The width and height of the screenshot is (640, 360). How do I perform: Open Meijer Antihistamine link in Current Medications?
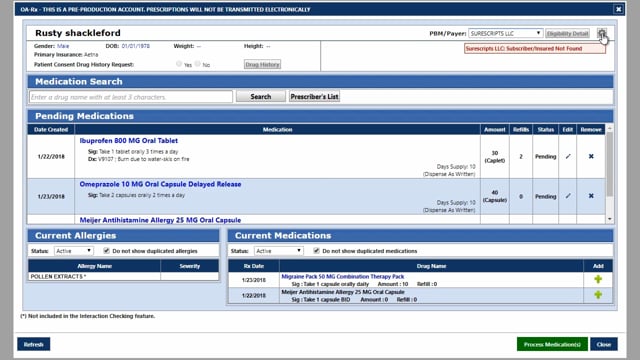click(x=343, y=292)
